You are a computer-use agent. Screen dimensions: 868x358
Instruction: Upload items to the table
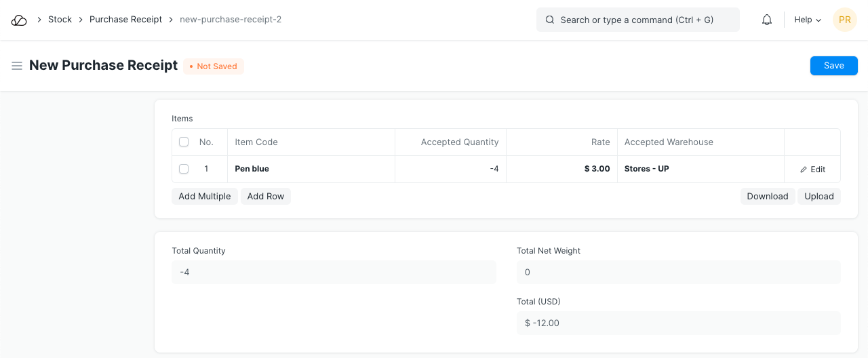818,197
